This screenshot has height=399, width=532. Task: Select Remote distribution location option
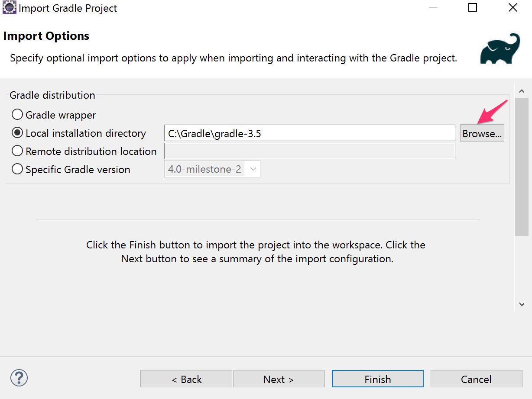[x=17, y=151]
